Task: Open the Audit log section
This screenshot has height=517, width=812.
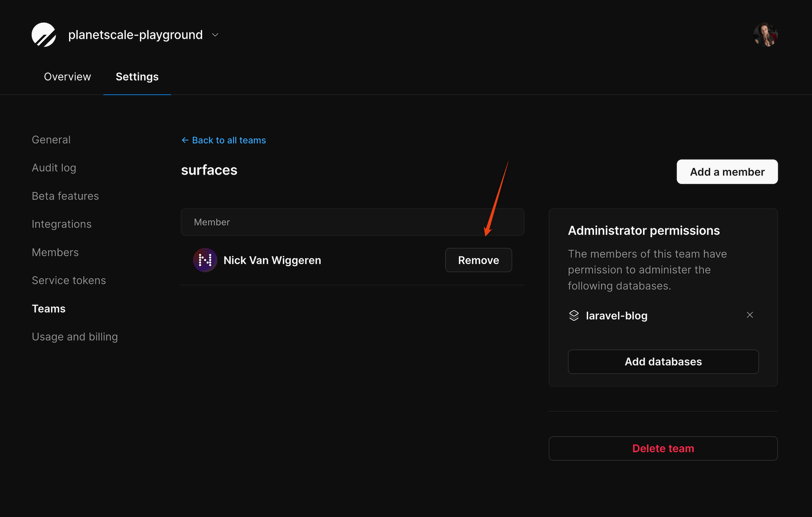Action: coord(54,167)
